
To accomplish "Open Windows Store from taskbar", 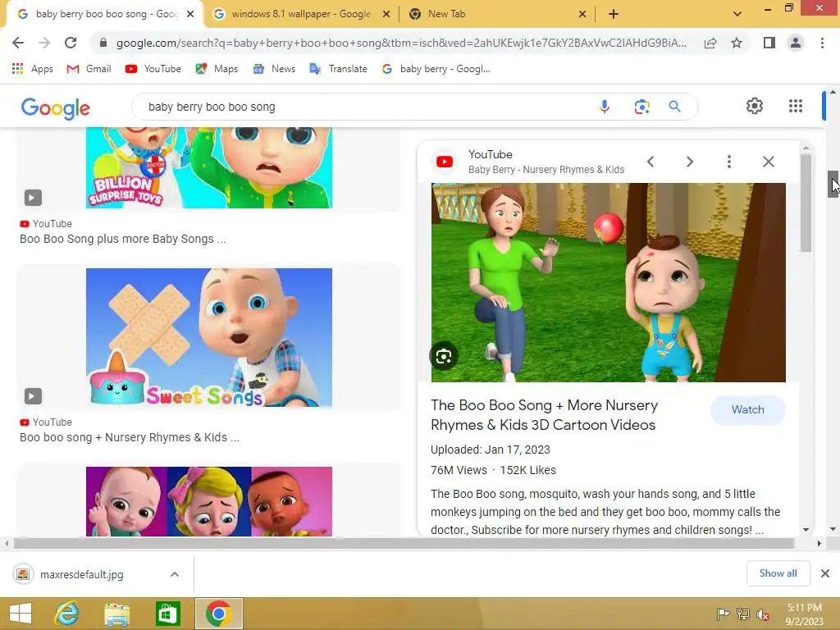I will click(167, 614).
